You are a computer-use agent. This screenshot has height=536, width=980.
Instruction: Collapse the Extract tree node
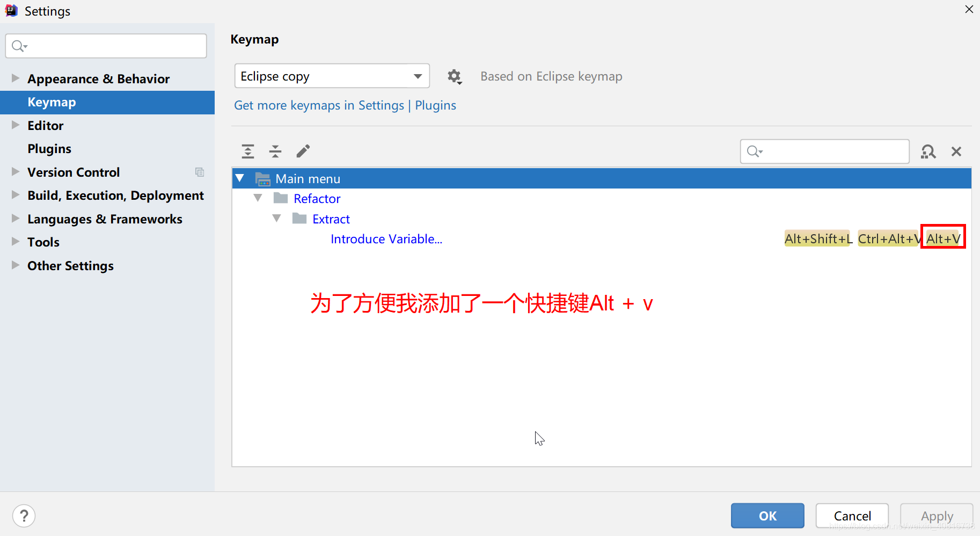coord(277,218)
